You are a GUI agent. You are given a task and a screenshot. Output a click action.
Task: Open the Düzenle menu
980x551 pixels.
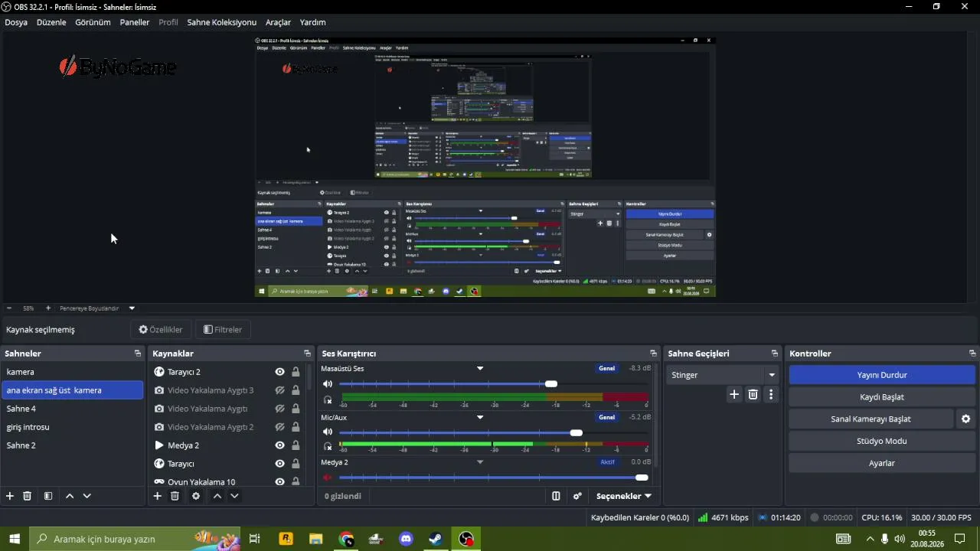click(51, 22)
